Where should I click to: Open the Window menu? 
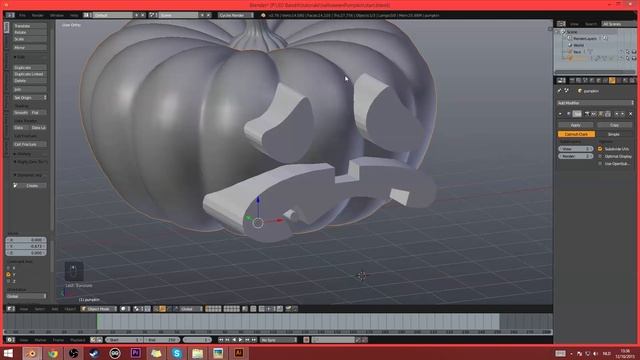tap(57, 15)
